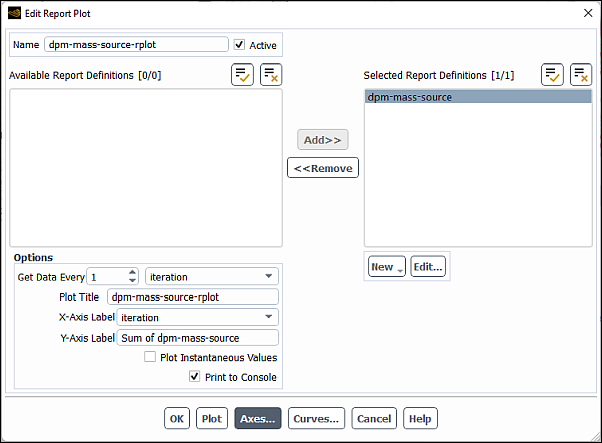This screenshot has width=602, height=443.
Task: Increase the Get Data Every value
Action: click(132, 272)
